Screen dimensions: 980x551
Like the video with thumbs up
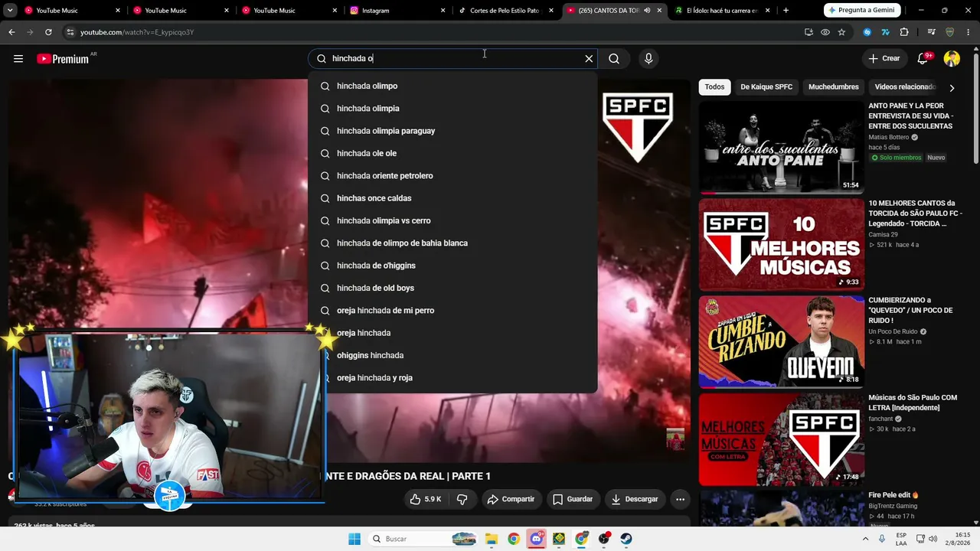[x=425, y=499]
